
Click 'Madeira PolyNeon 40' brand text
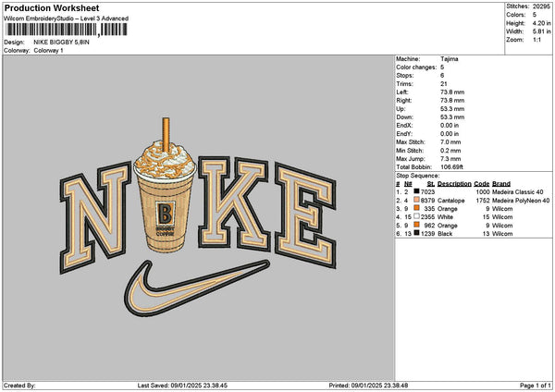(521, 201)
